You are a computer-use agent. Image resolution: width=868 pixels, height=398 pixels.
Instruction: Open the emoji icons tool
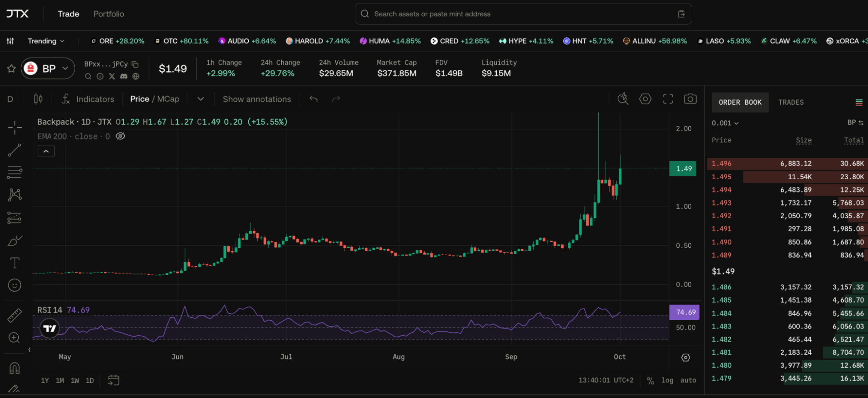click(x=15, y=285)
